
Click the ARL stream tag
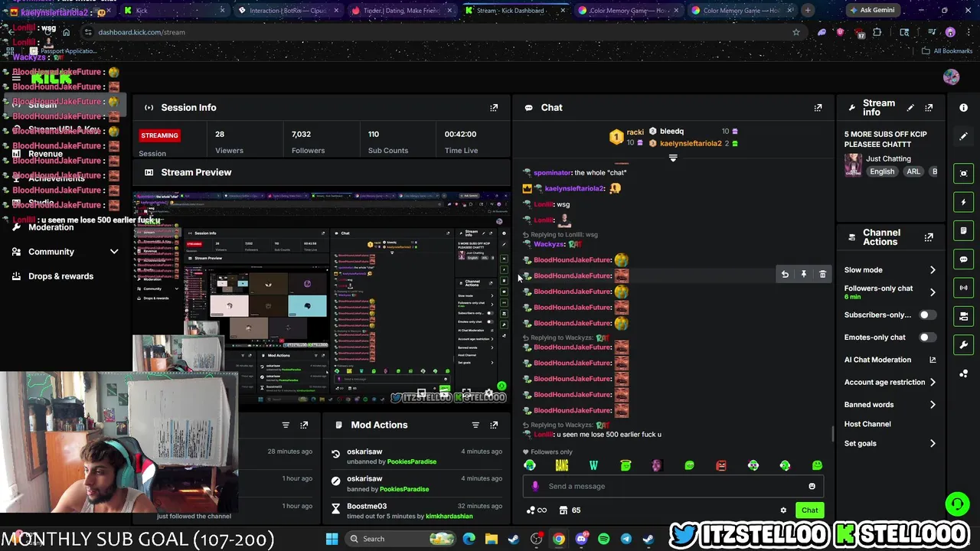point(913,172)
